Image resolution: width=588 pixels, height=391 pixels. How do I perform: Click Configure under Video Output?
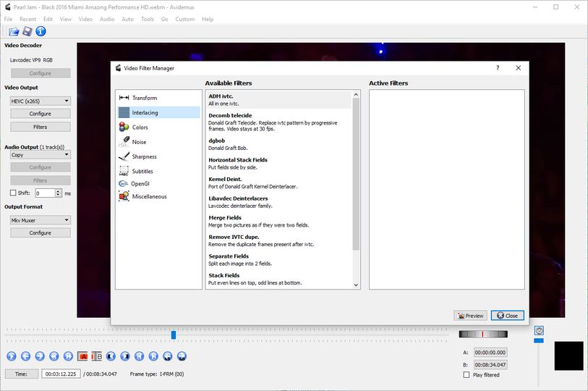point(40,114)
